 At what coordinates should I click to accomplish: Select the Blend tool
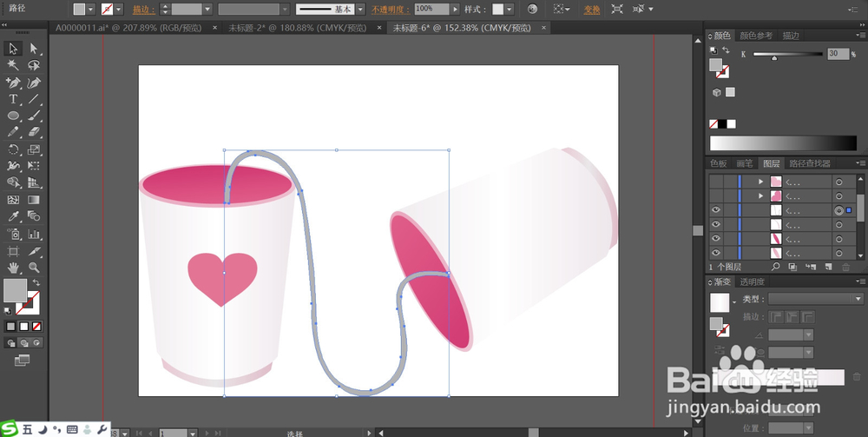(34, 216)
